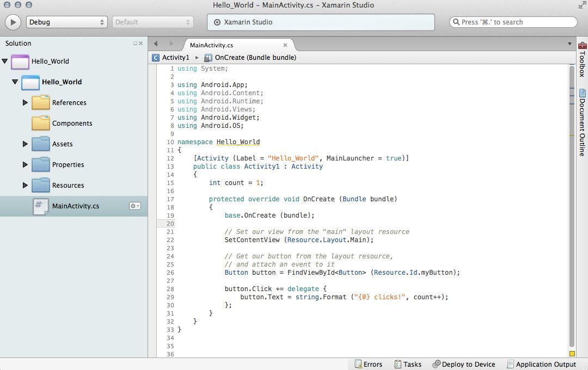Click the "using System;" line
588x370 pixels.
pyautogui.click(x=203, y=69)
